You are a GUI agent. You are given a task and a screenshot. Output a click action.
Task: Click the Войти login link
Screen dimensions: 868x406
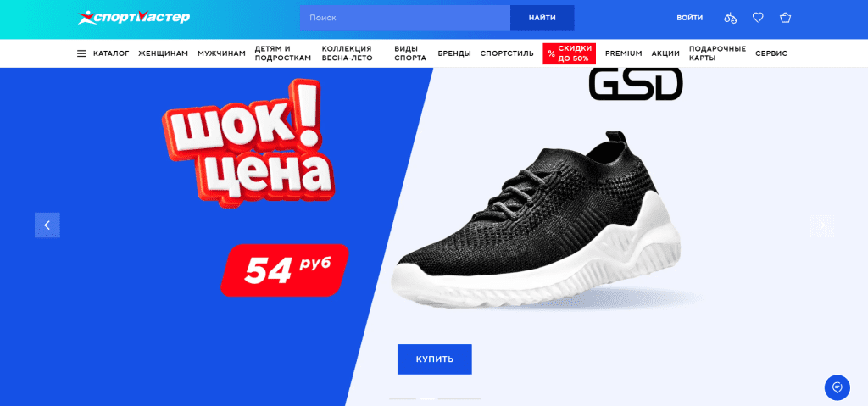[690, 18]
